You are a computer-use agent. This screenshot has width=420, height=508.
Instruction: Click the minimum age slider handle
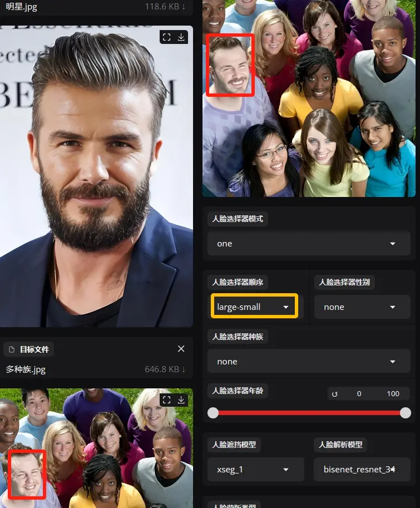[x=213, y=413]
